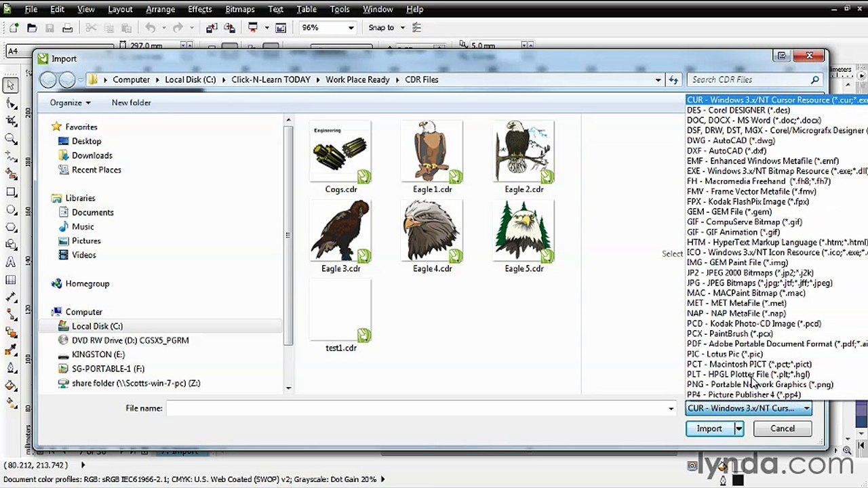Choose PNG - Portable Network Graphics file type
The height and width of the screenshot is (488, 868).
760,384
